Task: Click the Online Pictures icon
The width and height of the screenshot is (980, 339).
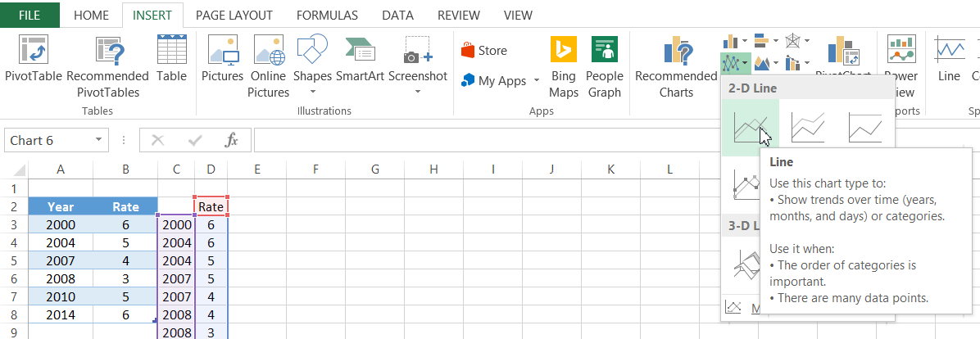Action: (x=268, y=51)
